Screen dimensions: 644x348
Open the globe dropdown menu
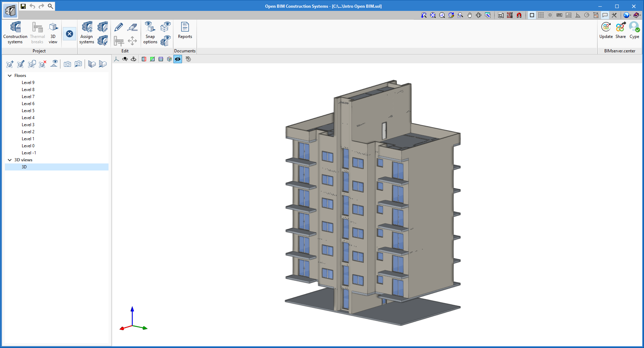tap(627, 15)
